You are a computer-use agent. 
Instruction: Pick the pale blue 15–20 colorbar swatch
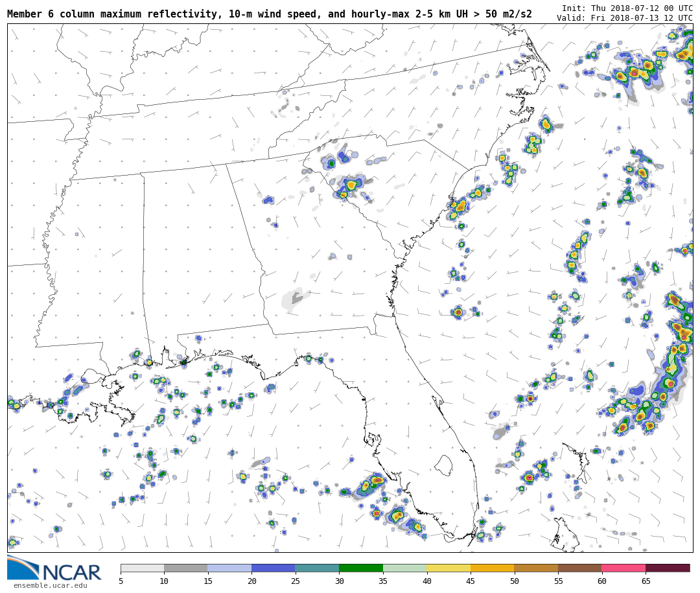pyautogui.click(x=229, y=568)
